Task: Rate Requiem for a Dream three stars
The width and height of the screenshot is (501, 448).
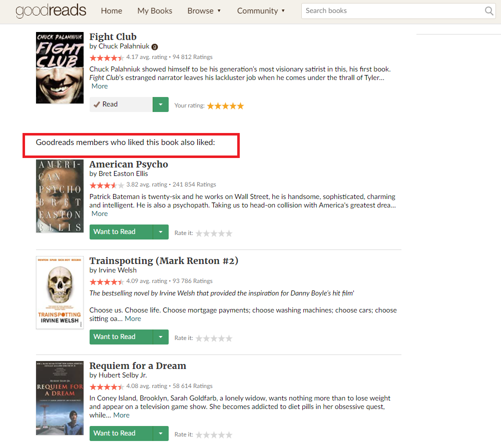Action: [x=214, y=435]
